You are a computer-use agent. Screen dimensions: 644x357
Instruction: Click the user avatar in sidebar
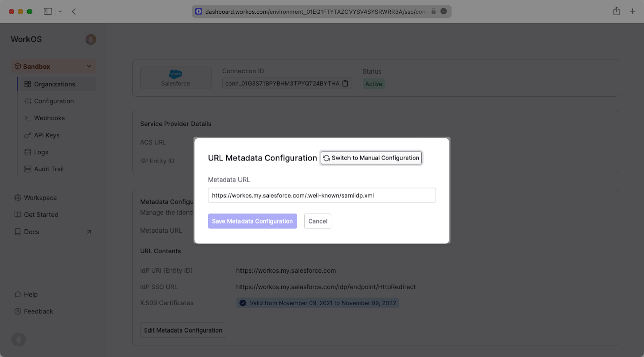(91, 39)
